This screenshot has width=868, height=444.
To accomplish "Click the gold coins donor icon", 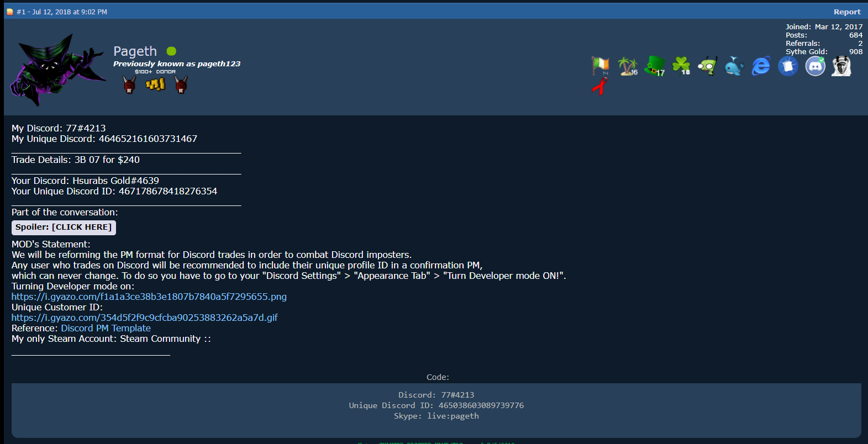I will (155, 84).
